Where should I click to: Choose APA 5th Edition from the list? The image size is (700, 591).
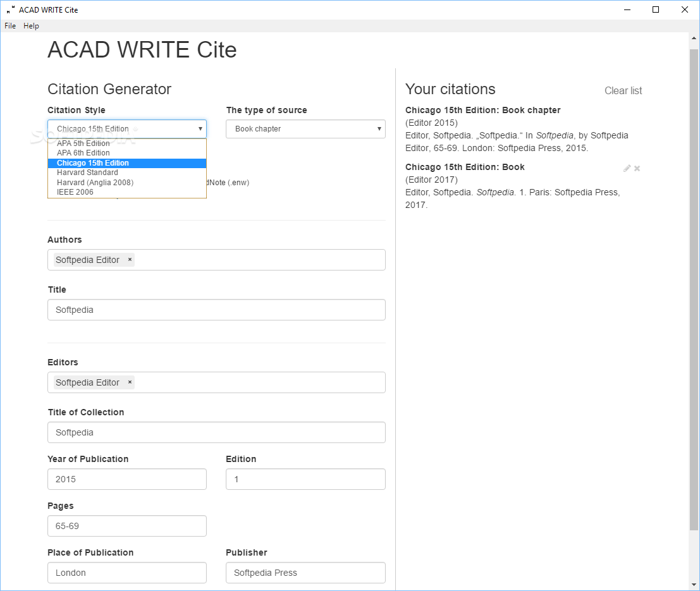click(x=83, y=143)
